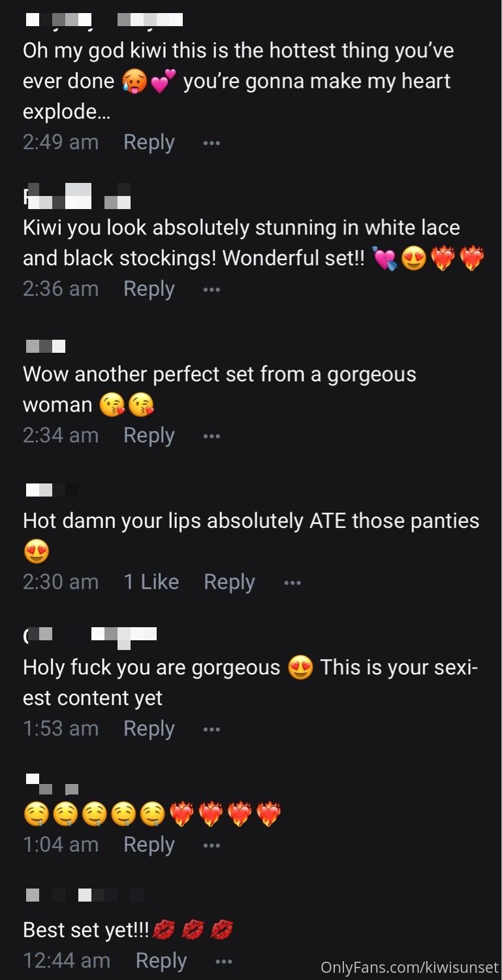
Task: Open options menu on 2:49 am comment
Action: click(212, 142)
